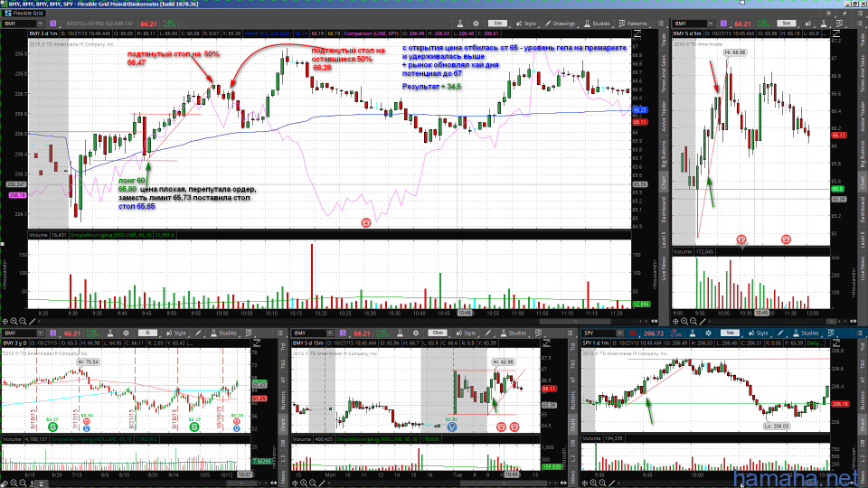Click 1m timeframe button in SPY chart
This screenshot has height=488, width=868.
tap(730, 333)
